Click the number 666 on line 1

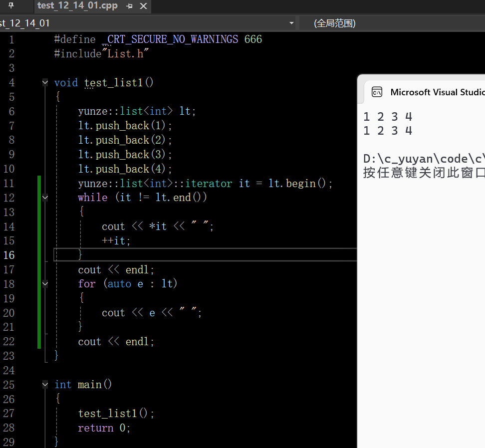tap(253, 39)
